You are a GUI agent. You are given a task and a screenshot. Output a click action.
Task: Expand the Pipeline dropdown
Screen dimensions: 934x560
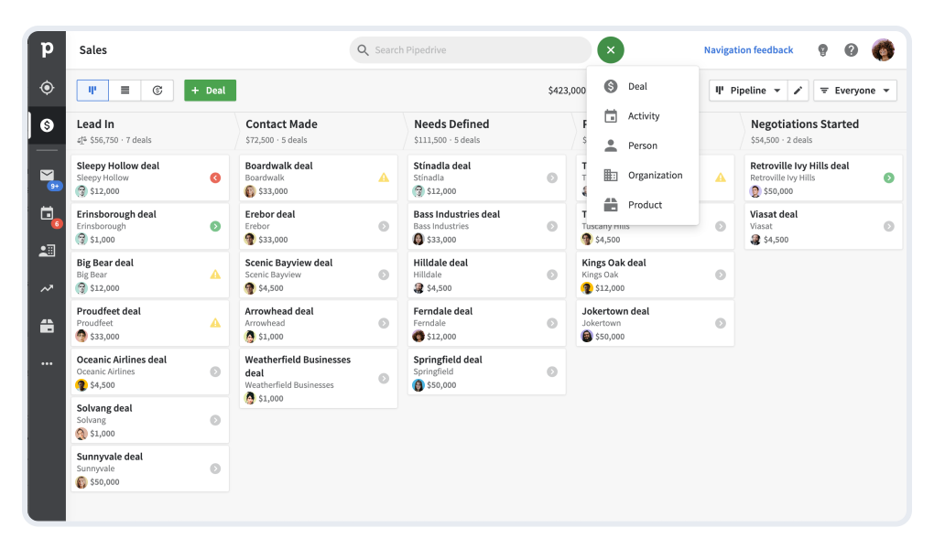(x=748, y=91)
